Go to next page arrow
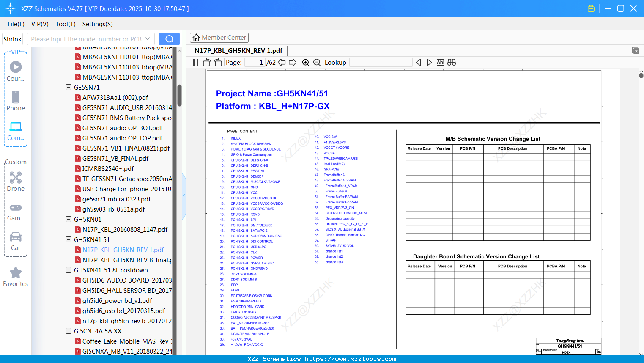The height and width of the screenshot is (363, 644). (x=293, y=63)
